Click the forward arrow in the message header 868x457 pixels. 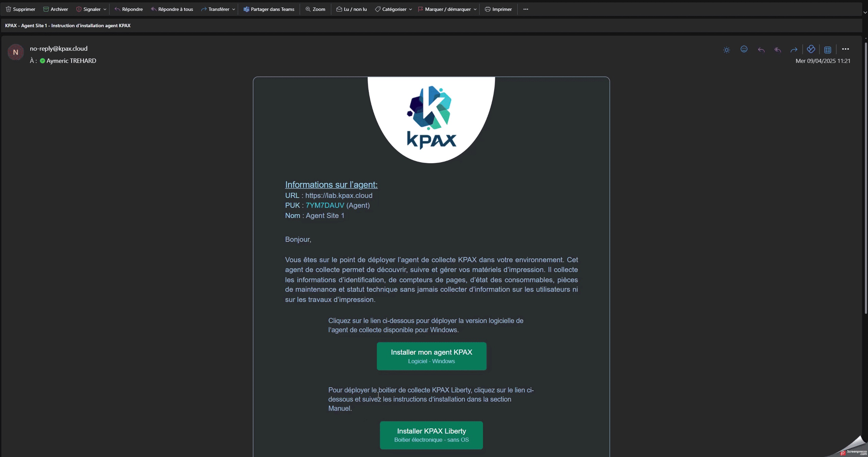click(794, 50)
